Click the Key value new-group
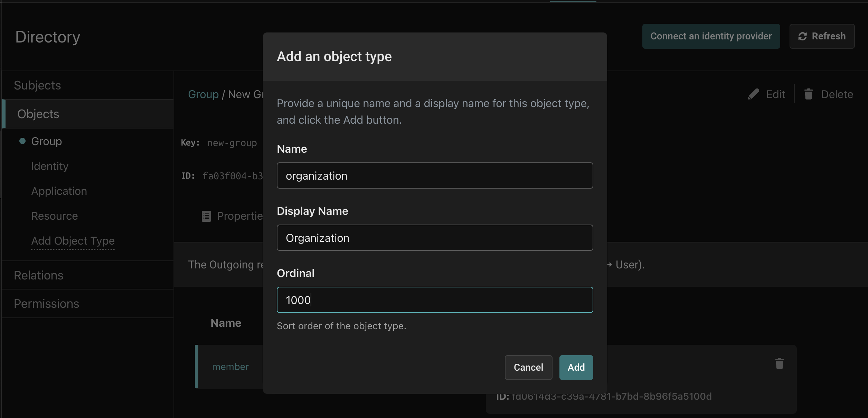This screenshot has height=418, width=868. (x=232, y=143)
